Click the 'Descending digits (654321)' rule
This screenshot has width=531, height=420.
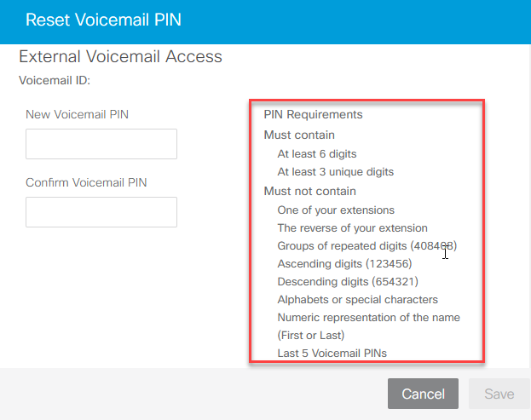(x=348, y=281)
